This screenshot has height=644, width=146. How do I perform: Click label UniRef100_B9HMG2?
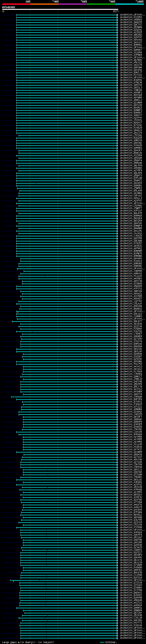click(x=131, y=45)
